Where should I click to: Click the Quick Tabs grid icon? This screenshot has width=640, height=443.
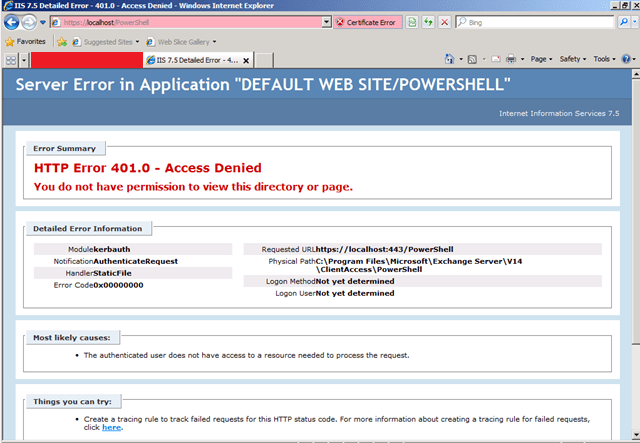click(11, 60)
